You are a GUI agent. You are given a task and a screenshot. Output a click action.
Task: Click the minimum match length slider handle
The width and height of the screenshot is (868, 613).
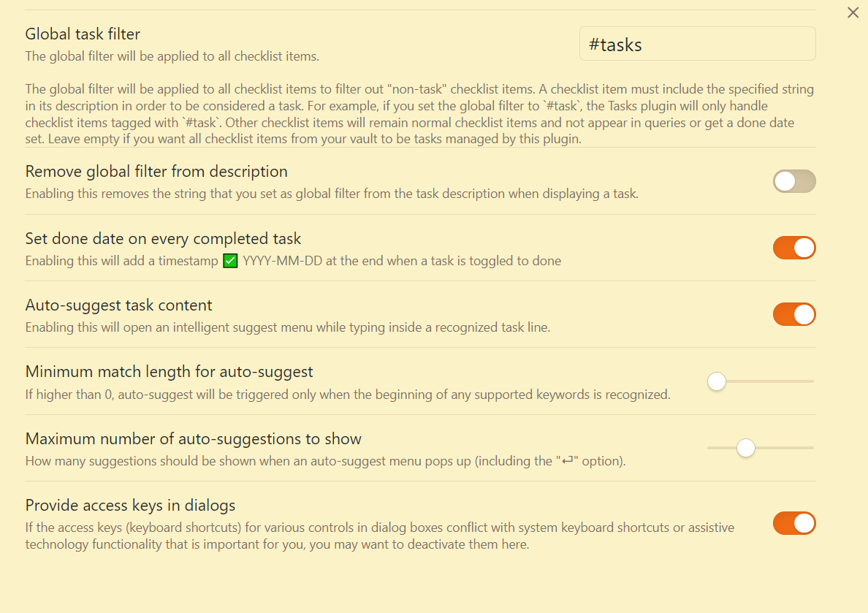(716, 381)
